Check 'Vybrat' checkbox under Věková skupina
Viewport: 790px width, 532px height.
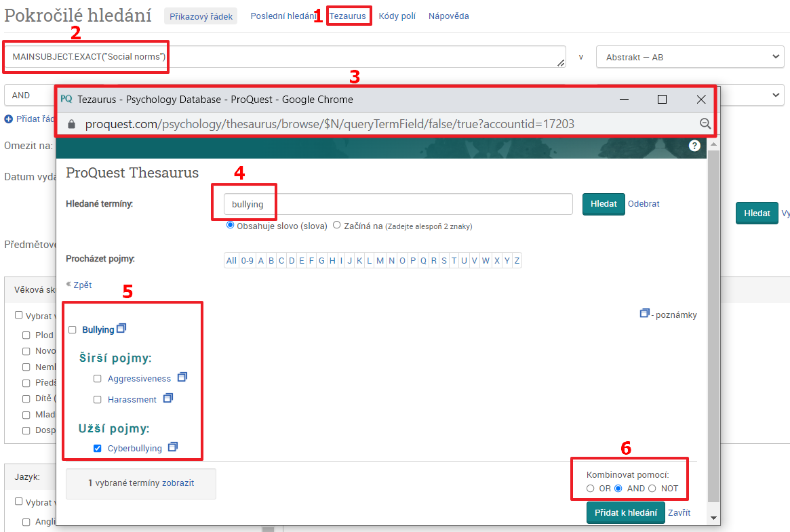coord(18,315)
